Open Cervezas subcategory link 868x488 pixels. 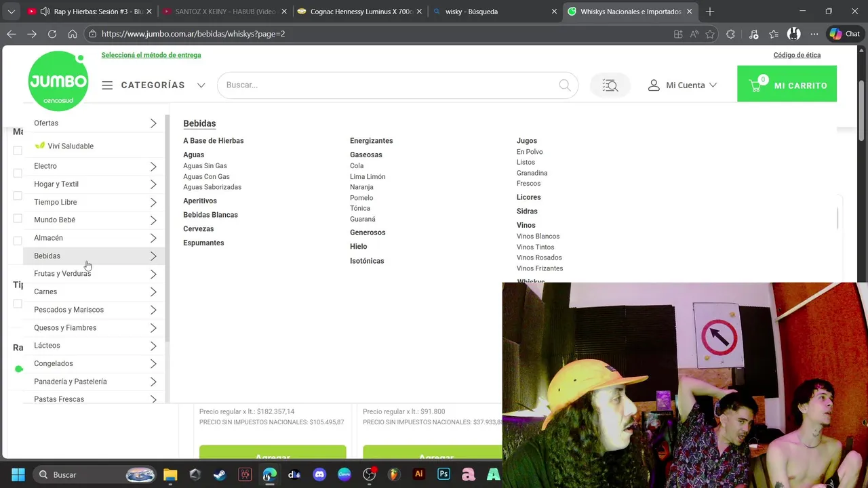pyautogui.click(x=199, y=229)
